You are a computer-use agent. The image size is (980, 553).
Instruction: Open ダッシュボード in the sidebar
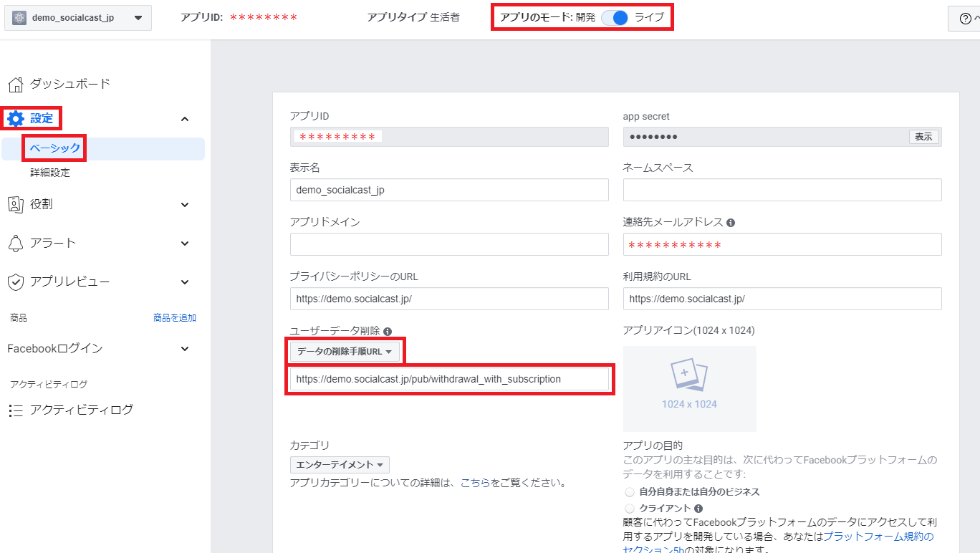[70, 84]
